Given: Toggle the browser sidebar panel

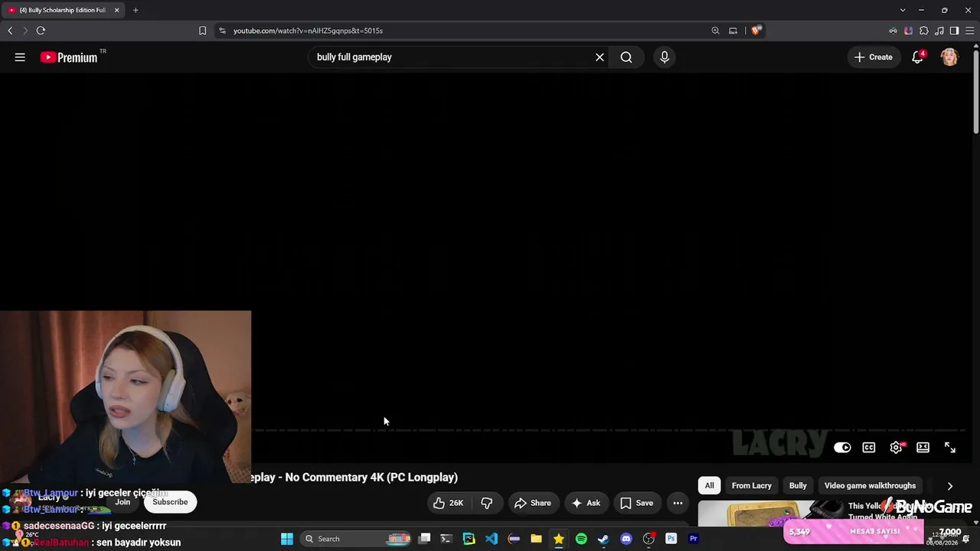Looking at the screenshot, I should (954, 31).
